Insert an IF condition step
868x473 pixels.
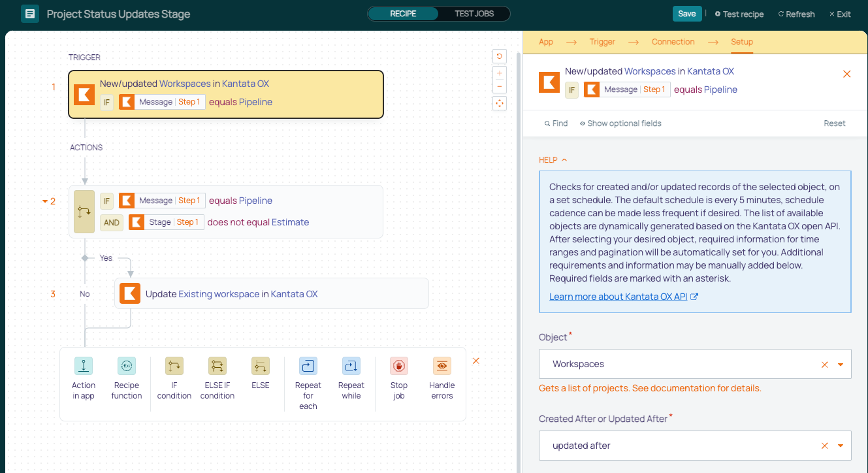[174, 378]
